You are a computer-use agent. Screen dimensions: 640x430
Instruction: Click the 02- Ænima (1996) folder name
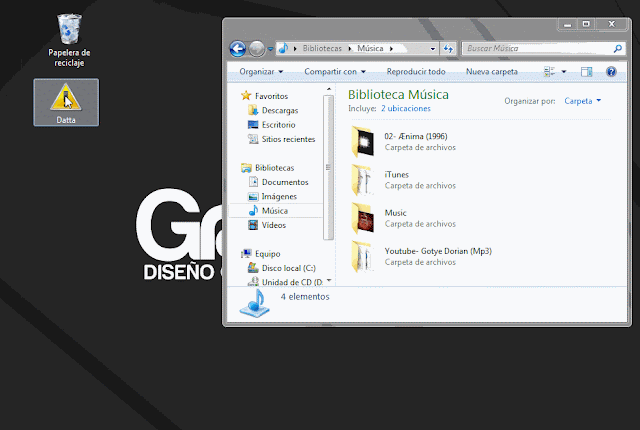(x=416, y=136)
